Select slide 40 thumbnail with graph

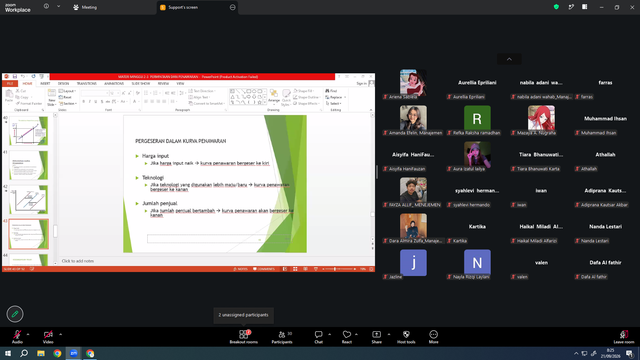click(29, 131)
